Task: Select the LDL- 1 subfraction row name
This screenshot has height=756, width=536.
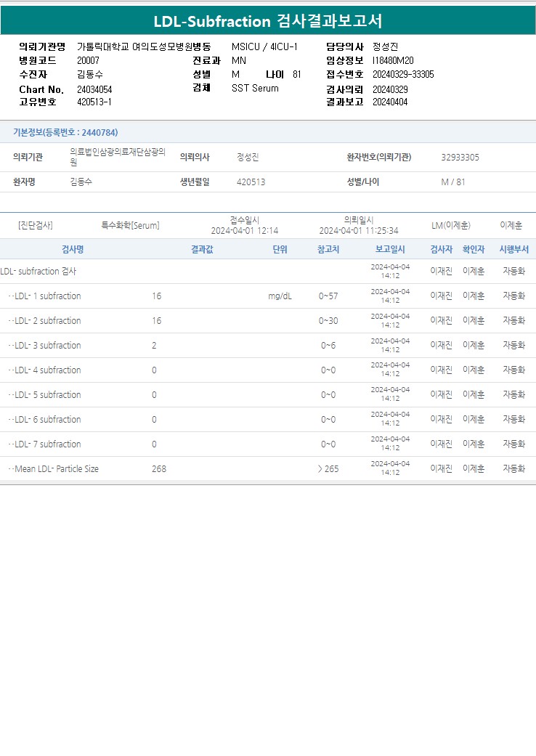Action: click(x=47, y=296)
